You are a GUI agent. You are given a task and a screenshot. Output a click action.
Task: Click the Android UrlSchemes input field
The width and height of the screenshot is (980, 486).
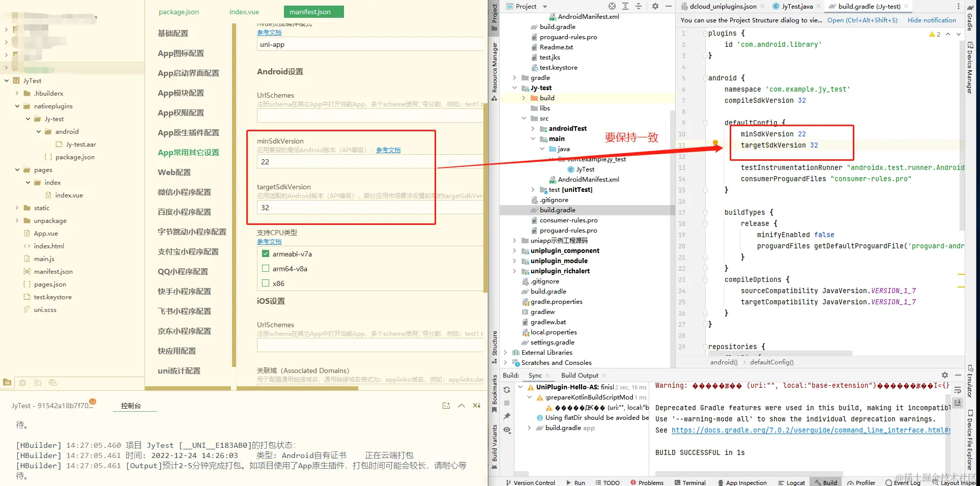(x=370, y=116)
